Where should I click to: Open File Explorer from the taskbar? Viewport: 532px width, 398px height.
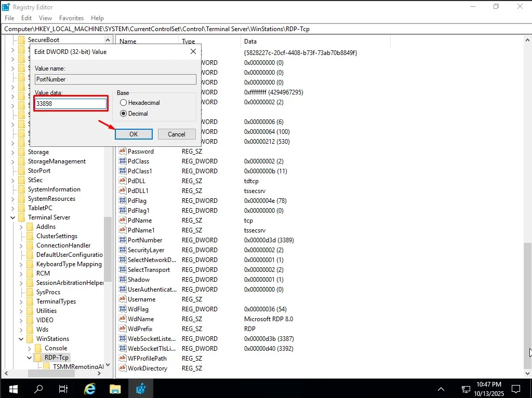coord(115,388)
